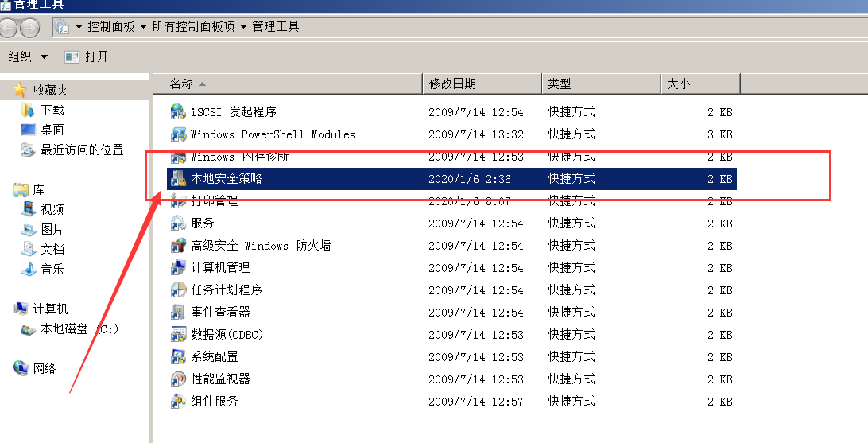Viewport: 868px width, 443px height.
Task: Select the 组件服务 name text
Action: click(215, 401)
